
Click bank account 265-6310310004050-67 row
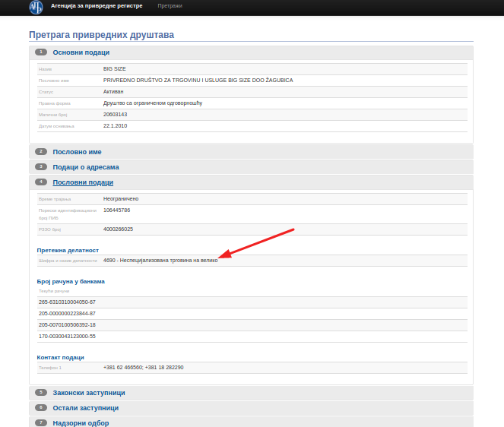(x=67, y=302)
